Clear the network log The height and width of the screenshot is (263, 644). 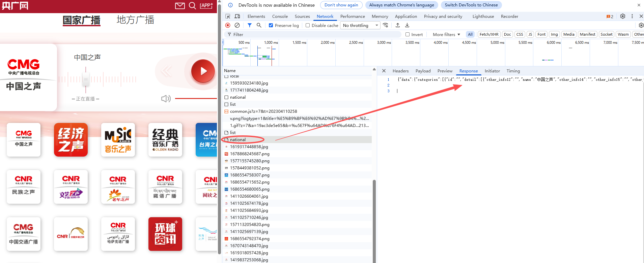[237, 25]
